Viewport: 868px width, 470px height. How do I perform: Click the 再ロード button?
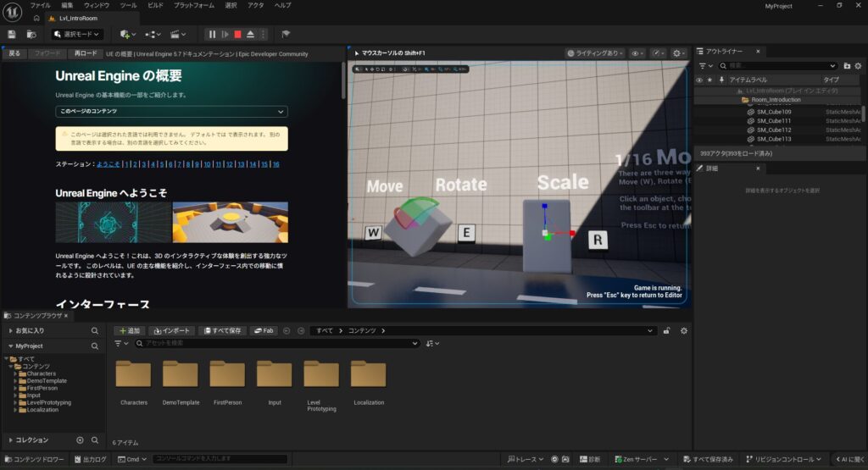coord(86,53)
